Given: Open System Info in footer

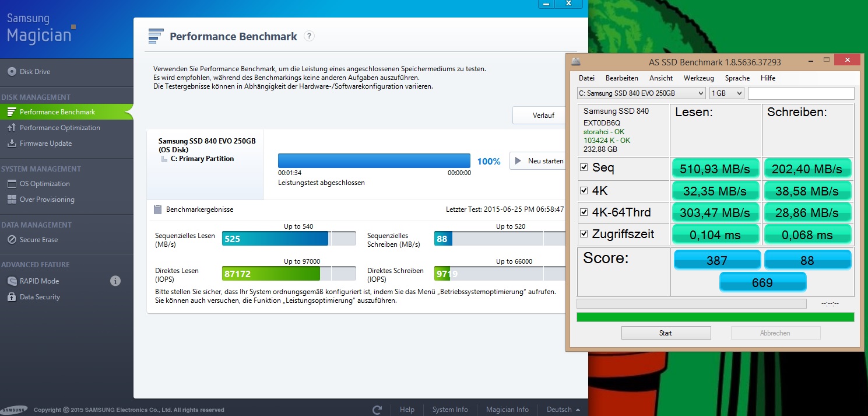Looking at the screenshot, I should pyautogui.click(x=450, y=410).
